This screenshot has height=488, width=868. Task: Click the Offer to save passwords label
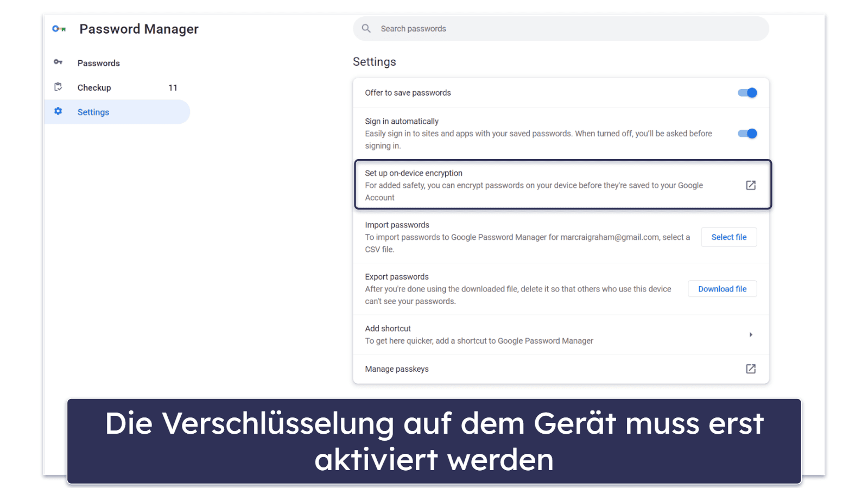click(x=408, y=93)
